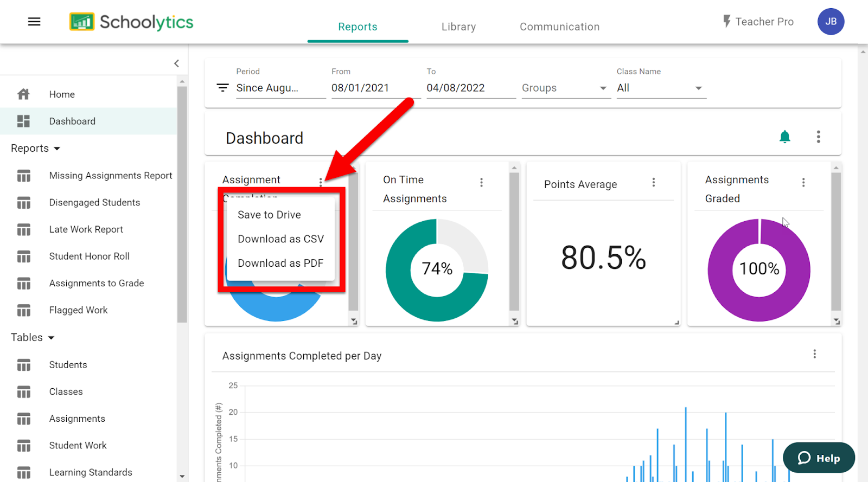
Task: Click the Assignments Graded card resize handle
Action: coord(837,322)
